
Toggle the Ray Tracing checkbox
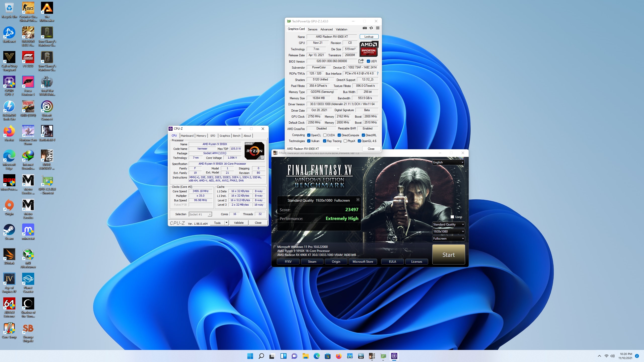pos(325,141)
